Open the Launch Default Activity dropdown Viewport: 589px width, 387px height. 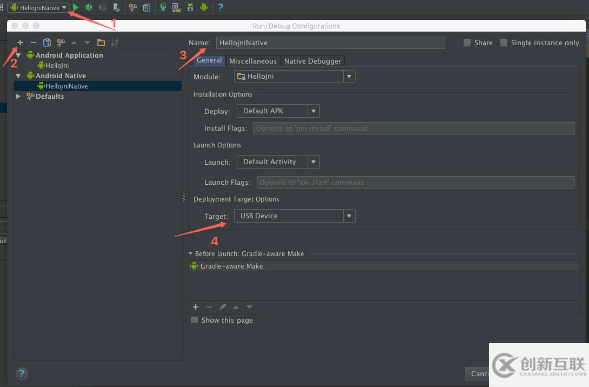(278, 162)
